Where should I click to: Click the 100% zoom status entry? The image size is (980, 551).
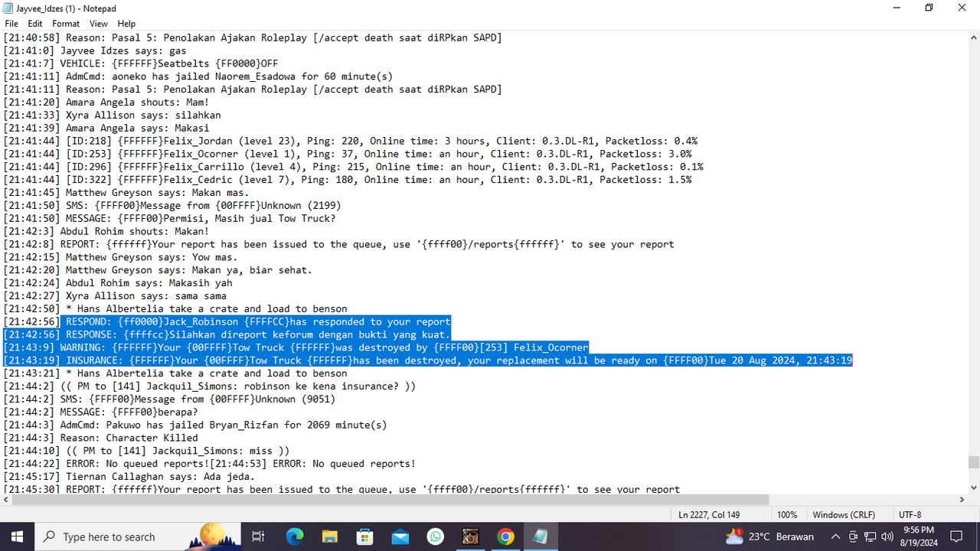[x=787, y=515]
